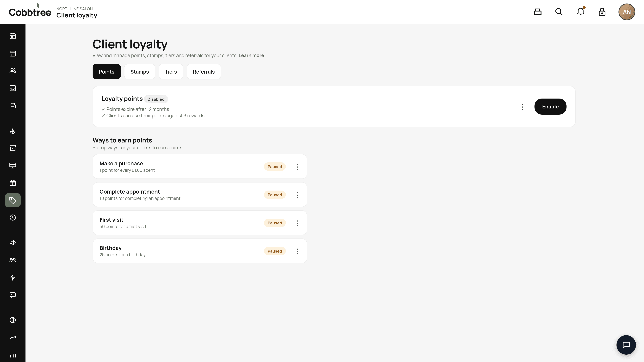The width and height of the screenshot is (644, 362).
Task: Open the AN user avatar menu
Action: tap(627, 12)
